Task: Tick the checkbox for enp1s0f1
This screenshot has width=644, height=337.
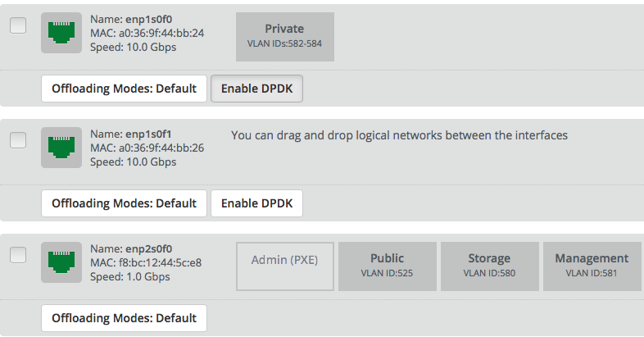Action: (x=18, y=141)
